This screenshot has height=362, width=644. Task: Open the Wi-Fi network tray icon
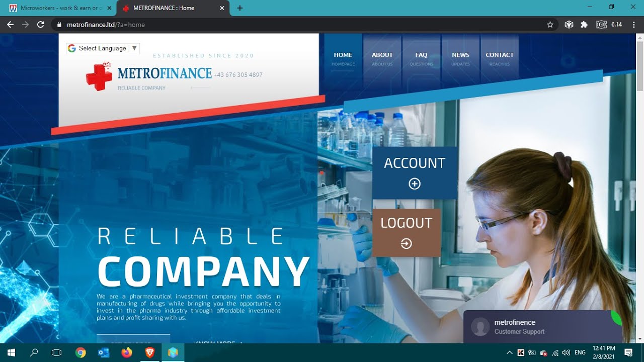[555, 353]
